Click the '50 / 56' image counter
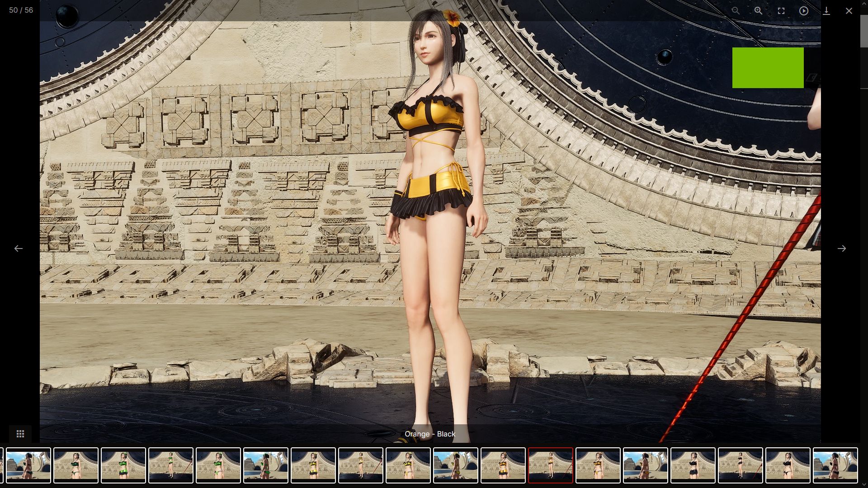 pos(21,10)
